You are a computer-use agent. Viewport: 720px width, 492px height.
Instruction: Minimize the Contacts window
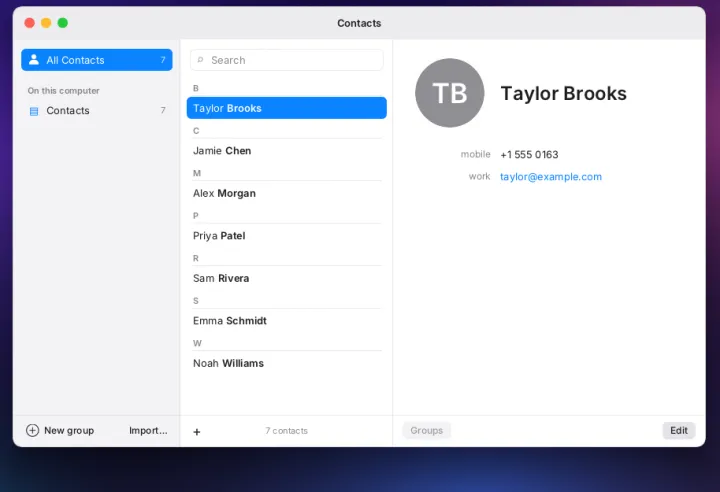point(46,23)
